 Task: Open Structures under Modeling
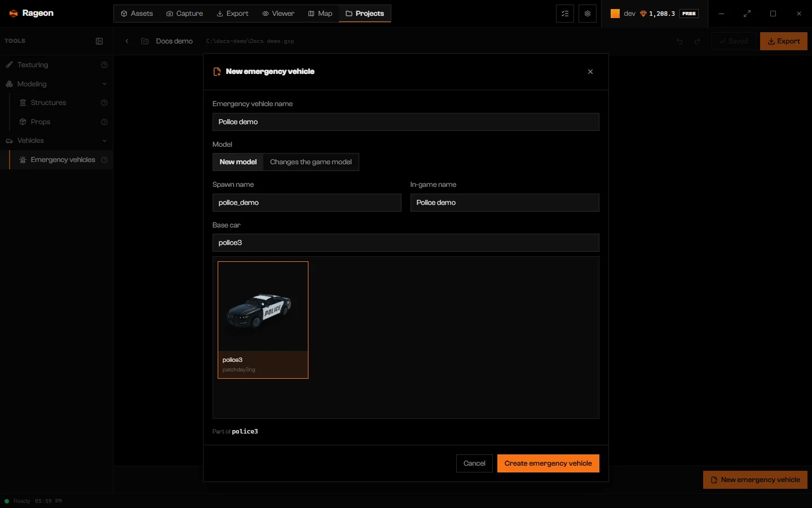[x=48, y=103]
